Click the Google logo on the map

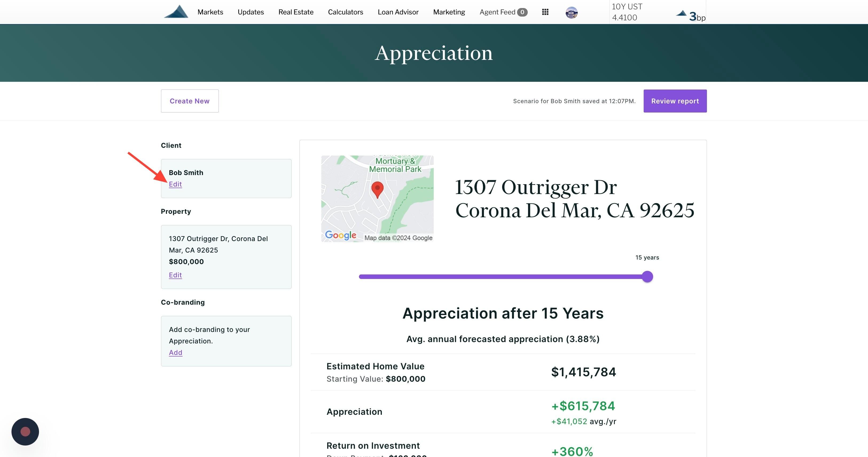click(340, 235)
